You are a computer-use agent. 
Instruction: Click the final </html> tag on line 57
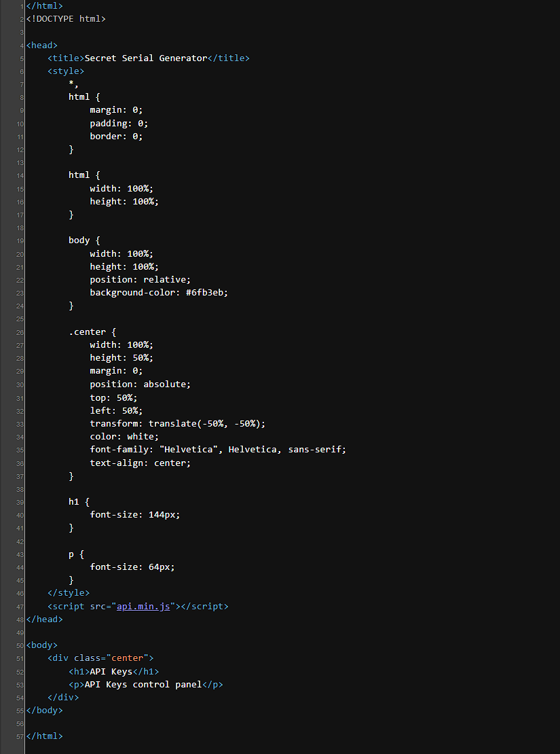tap(45, 736)
